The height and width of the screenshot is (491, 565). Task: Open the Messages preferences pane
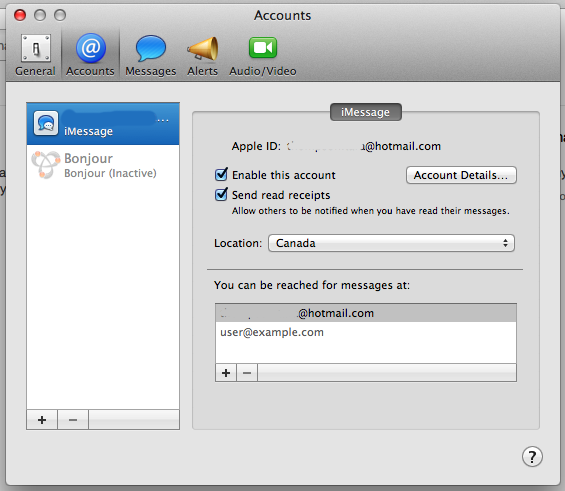(151, 55)
